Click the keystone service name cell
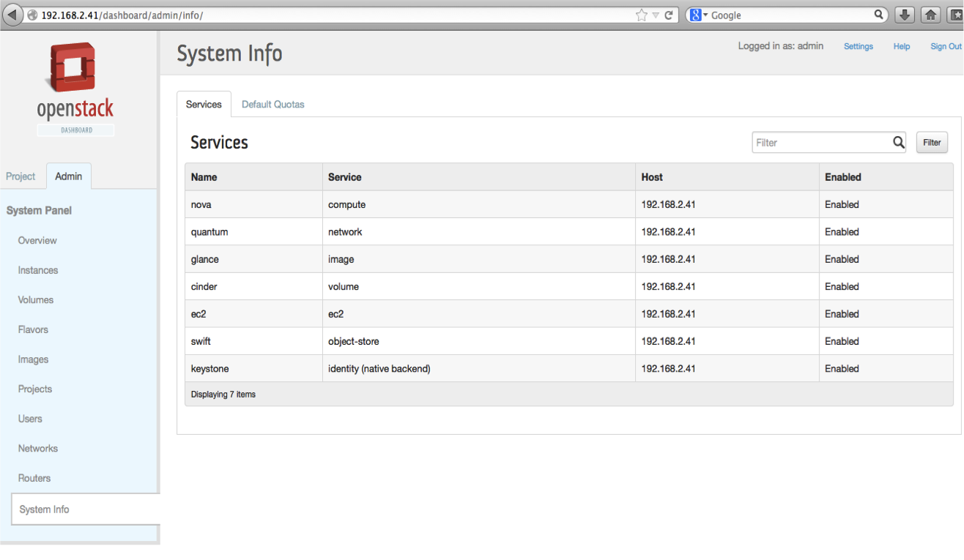 [253, 369]
